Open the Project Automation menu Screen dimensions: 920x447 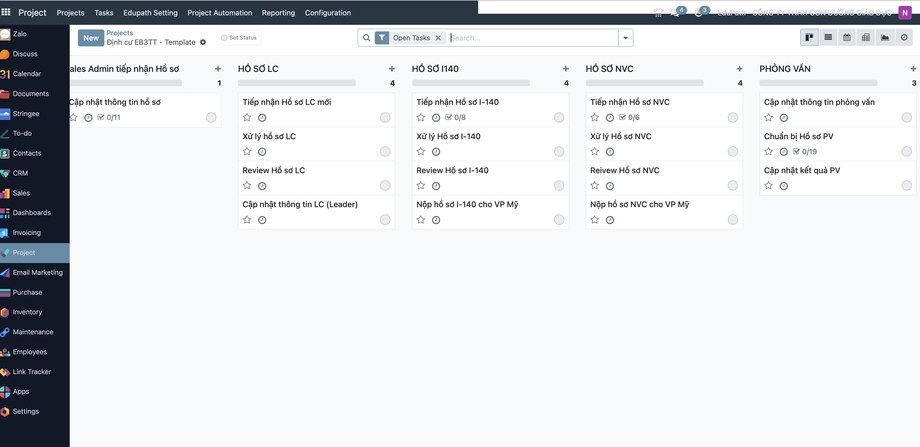coord(220,12)
